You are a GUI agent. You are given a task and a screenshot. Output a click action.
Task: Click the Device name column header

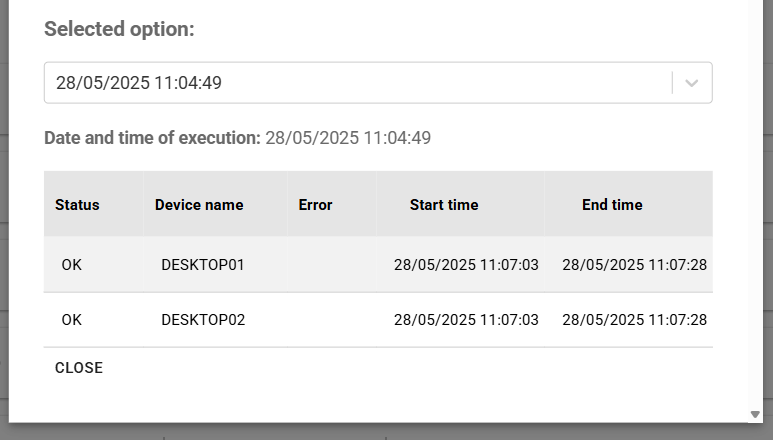(199, 205)
